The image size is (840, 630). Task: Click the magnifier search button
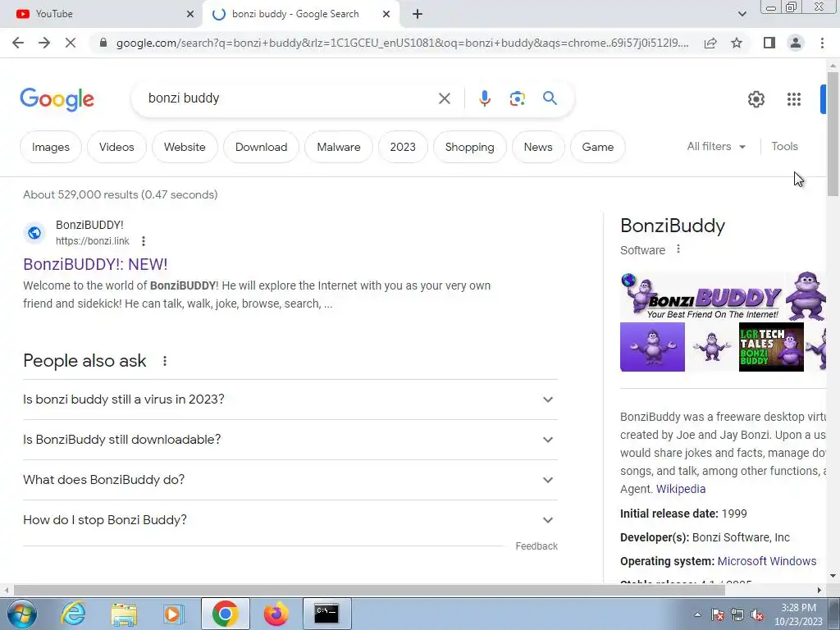click(550, 98)
